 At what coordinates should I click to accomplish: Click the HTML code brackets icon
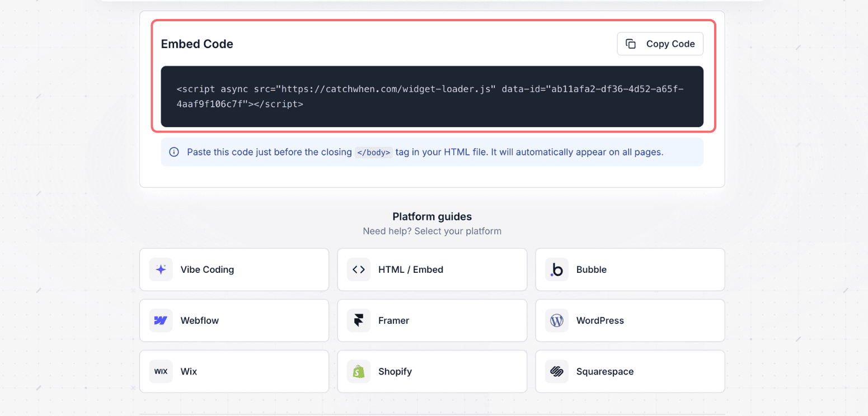[359, 270]
